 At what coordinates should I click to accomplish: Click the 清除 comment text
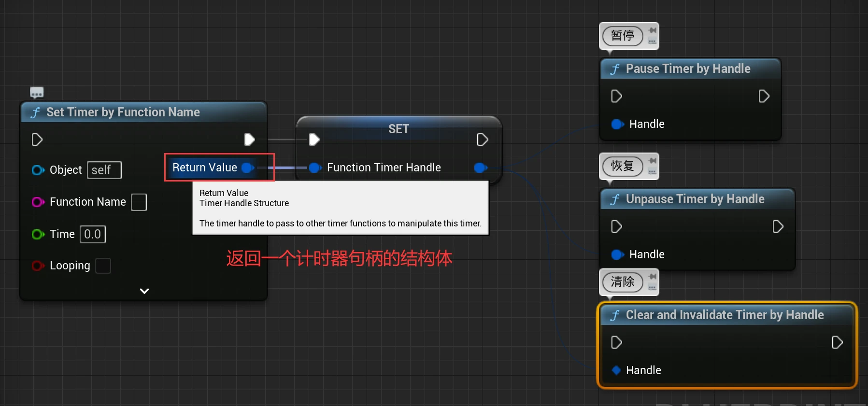pos(623,282)
